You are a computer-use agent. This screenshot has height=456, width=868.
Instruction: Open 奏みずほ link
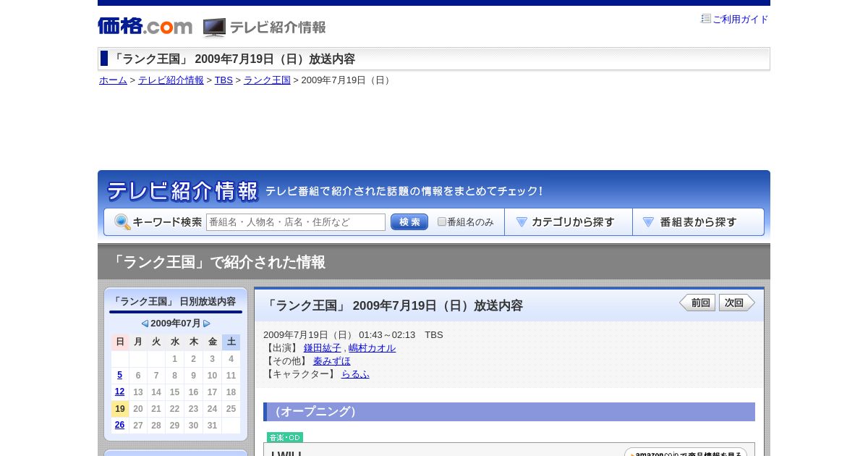pyautogui.click(x=332, y=361)
